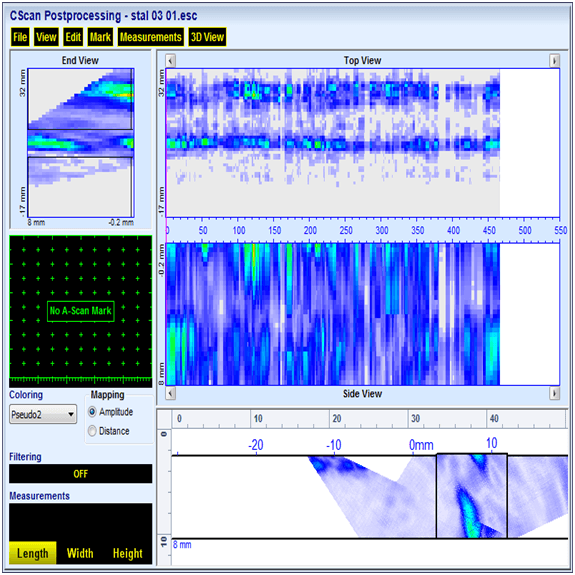Viewport: 575px width, 575px height.
Task: Click the -20 label in sector view
Action: pyautogui.click(x=256, y=445)
